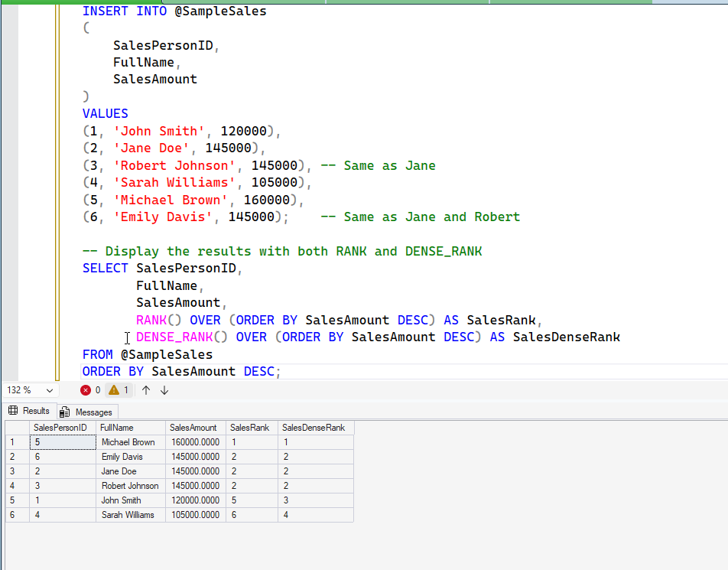Click the SalesPersonID column header
The image size is (728, 570).
60,428
